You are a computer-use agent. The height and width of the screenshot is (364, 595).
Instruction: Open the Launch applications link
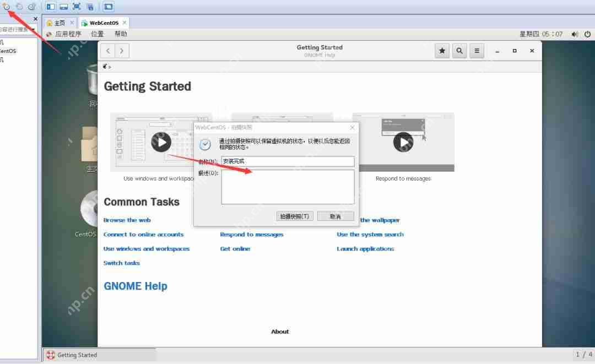click(365, 249)
